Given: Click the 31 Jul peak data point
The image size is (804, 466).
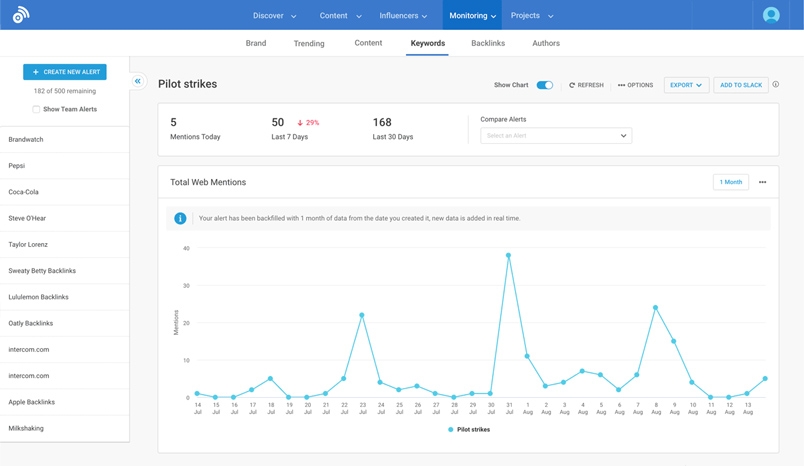Looking at the screenshot, I should (x=508, y=255).
